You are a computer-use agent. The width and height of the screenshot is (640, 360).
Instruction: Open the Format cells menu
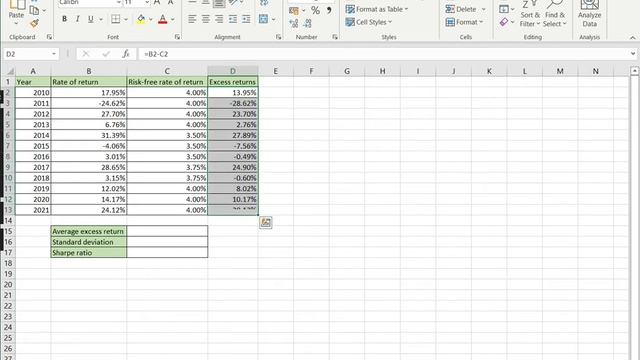[x=464, y=22]
